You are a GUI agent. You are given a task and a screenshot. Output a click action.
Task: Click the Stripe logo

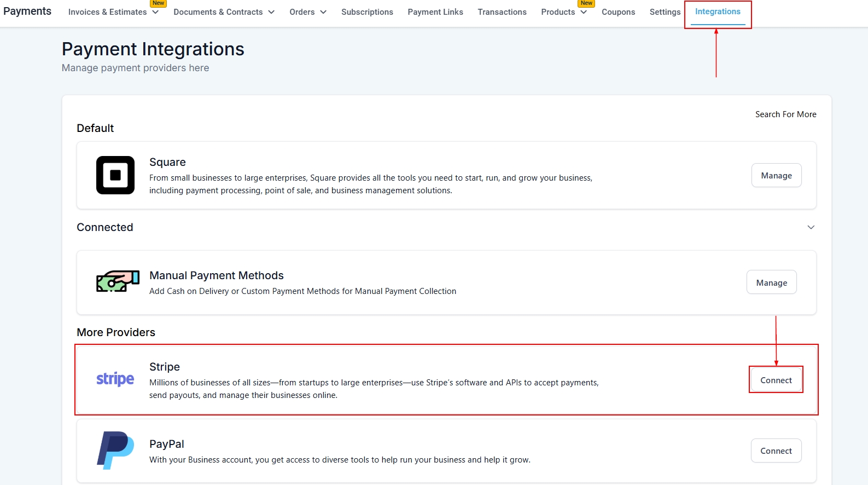click(x=115, y=379)
